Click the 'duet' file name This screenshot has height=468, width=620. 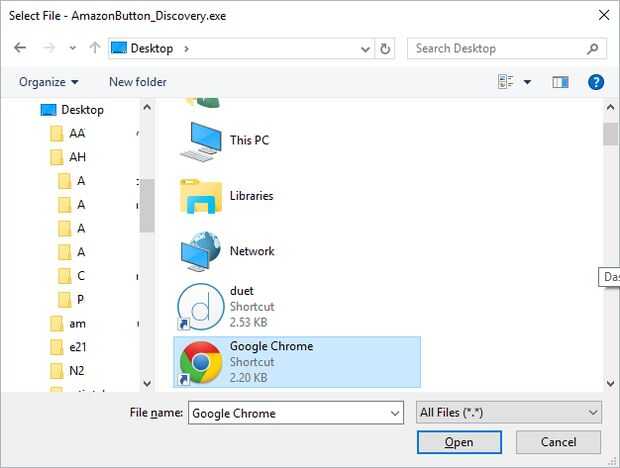point(242,291)
